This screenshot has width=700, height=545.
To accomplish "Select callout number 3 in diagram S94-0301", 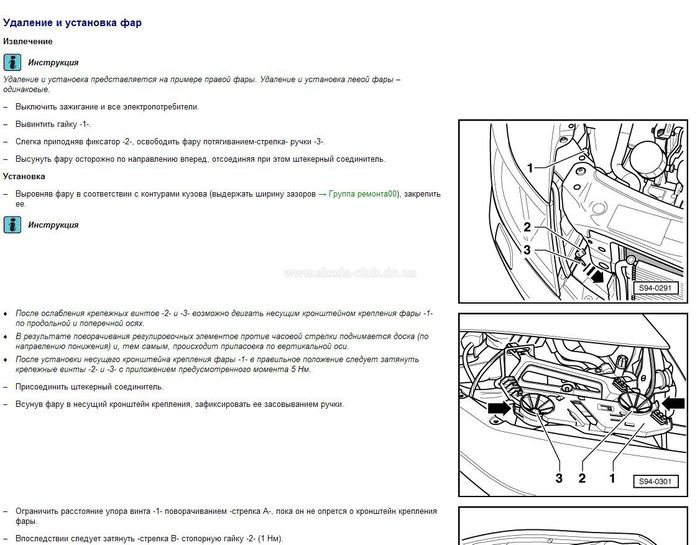I will (559, 478).
